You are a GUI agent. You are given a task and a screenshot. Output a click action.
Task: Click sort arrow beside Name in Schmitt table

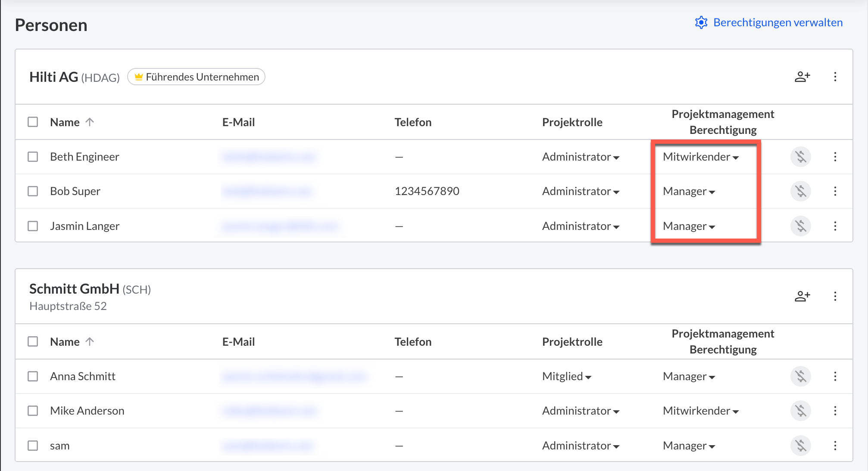(90, 342)
